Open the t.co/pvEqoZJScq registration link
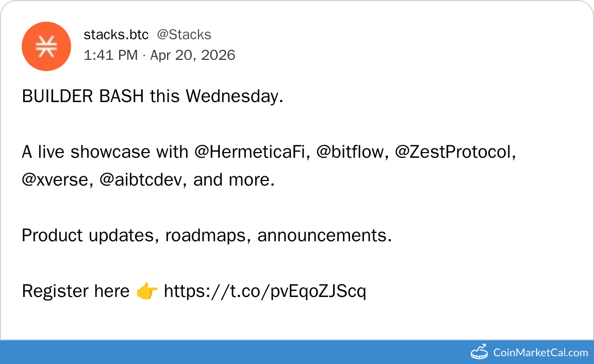 pyautogui.click(x=265, y=291)
